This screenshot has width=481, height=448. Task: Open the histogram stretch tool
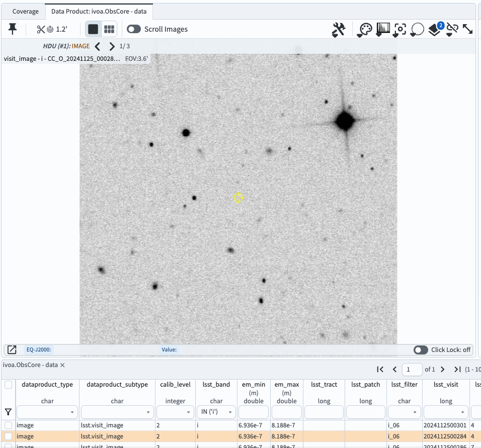point(383,29)
